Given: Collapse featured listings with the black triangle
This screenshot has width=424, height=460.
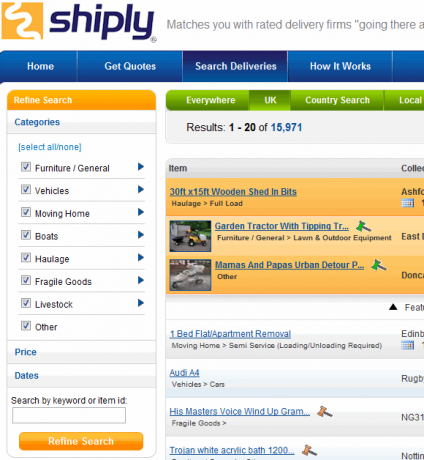Looking at the screenshot, I should [x=393, y=307].
